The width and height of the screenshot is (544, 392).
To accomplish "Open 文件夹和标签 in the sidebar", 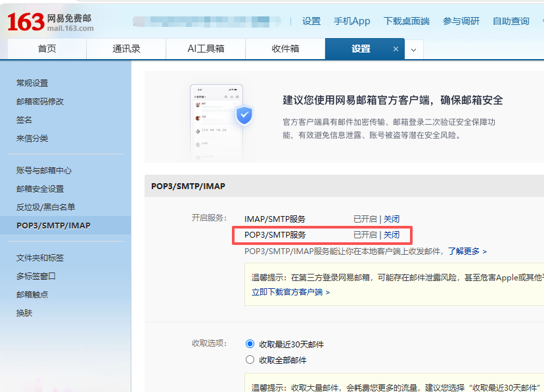I will 40,258.
